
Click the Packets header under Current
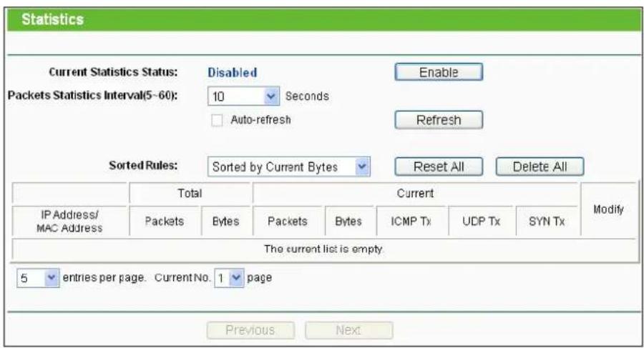point(288,222)
